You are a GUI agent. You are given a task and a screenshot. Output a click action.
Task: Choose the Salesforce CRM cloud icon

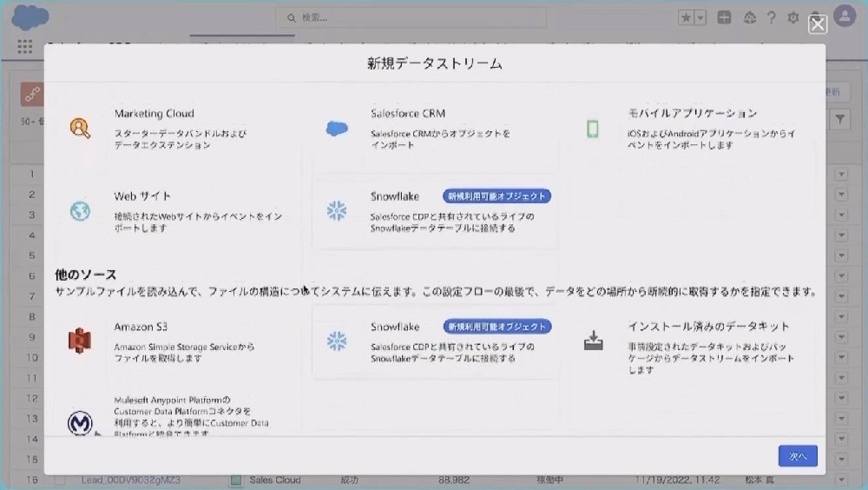coord(337,129)
